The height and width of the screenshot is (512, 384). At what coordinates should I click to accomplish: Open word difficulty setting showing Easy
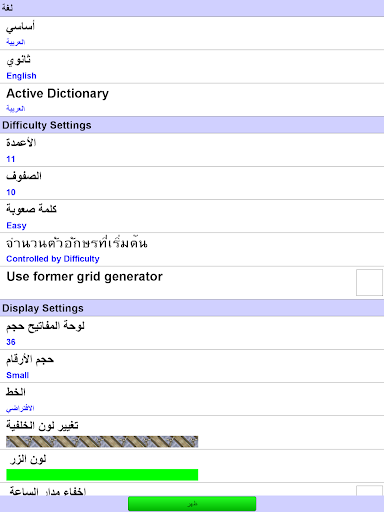(x=192, y=216)
